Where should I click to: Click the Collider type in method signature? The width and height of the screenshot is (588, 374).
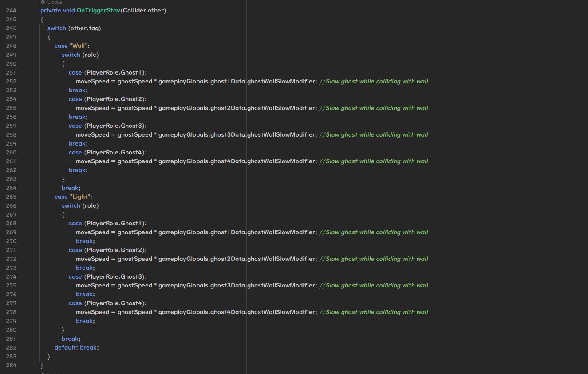click(x=134, y=10)
